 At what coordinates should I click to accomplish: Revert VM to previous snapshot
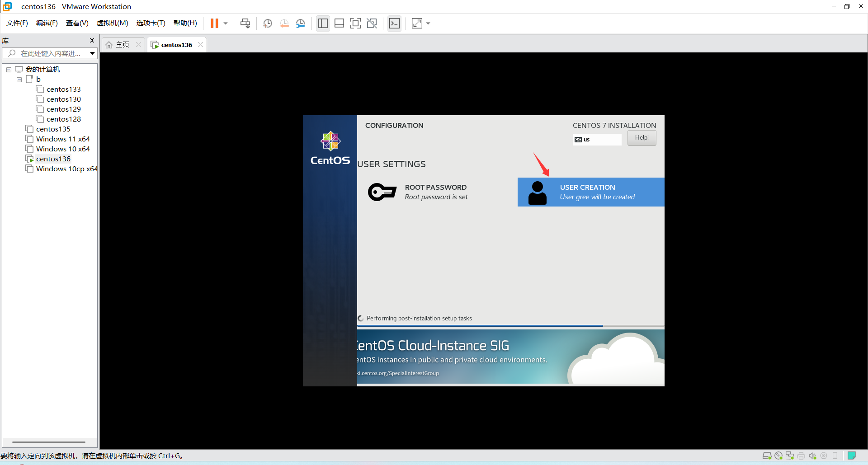tap(284, 23)
